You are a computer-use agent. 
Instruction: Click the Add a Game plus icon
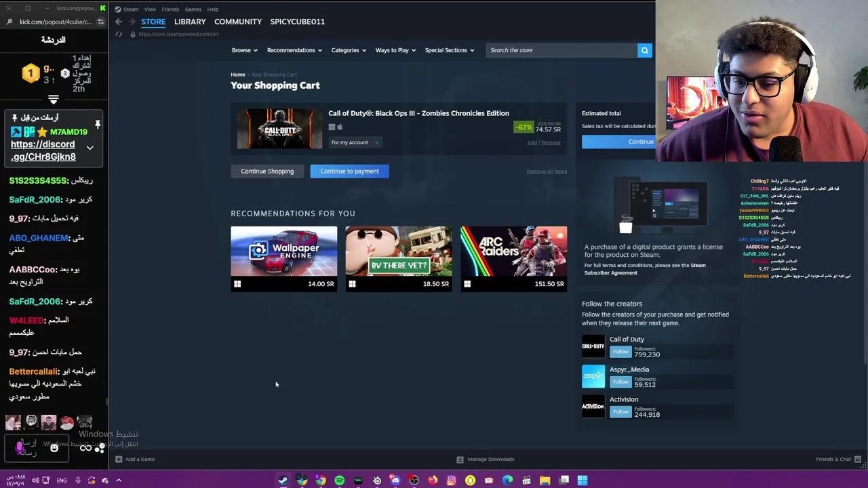[x=119, y=459]
